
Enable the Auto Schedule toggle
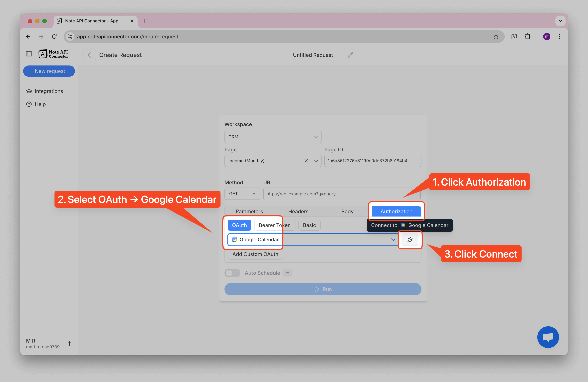232,273
